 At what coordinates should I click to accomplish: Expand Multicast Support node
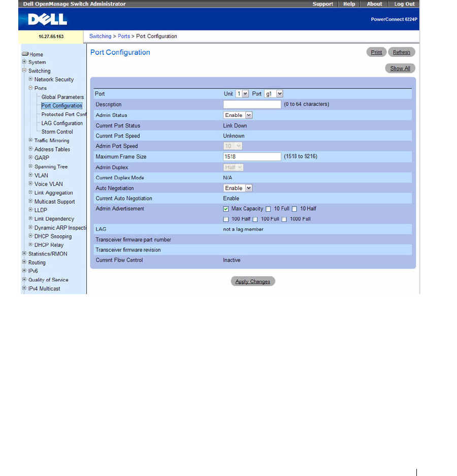pyautogui.click(x=30, y=201)
